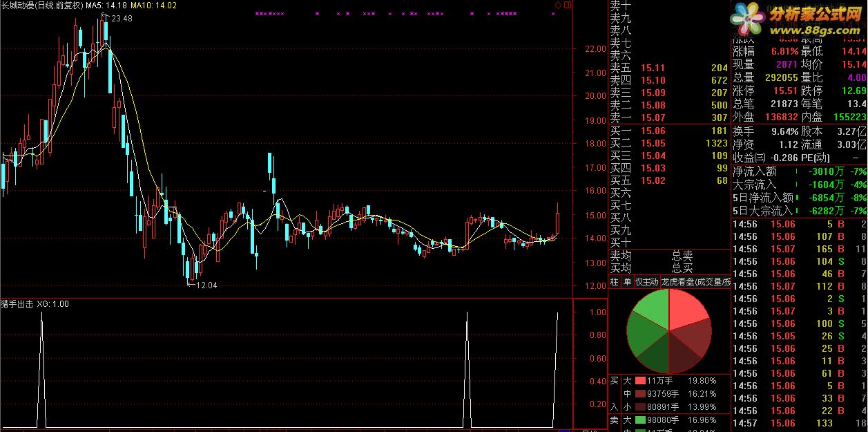Click the trade row with volume 100 S
The image size is (868, 432).
(x=800, y=323)
